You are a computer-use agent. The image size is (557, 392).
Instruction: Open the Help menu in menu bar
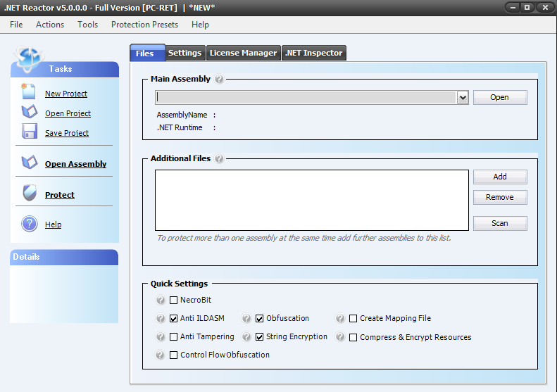[201, 25]
